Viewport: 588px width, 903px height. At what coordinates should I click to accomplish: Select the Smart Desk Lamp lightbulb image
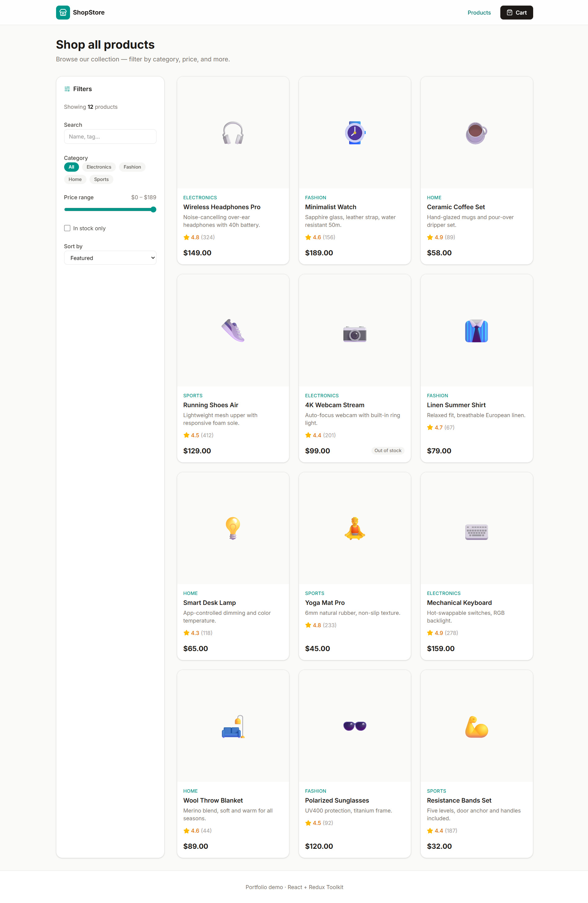tap(233, 528)
